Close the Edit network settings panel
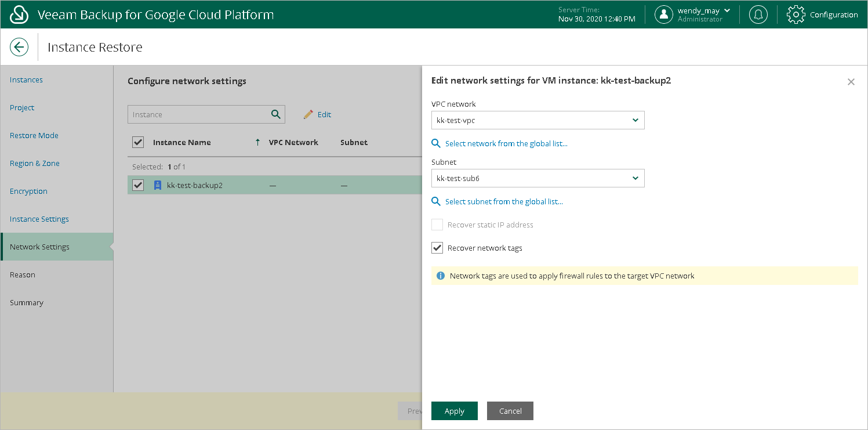Image resolution: width=868 pixels, height=430 pixels. click(x=851, y=82)
